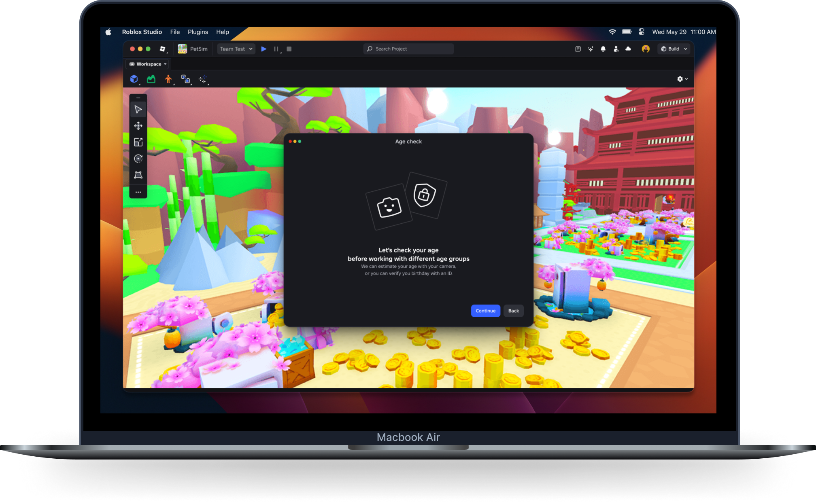Screen dimensions: 816x504
Task: Click Continue in Age check dialog
Action: 485,311
